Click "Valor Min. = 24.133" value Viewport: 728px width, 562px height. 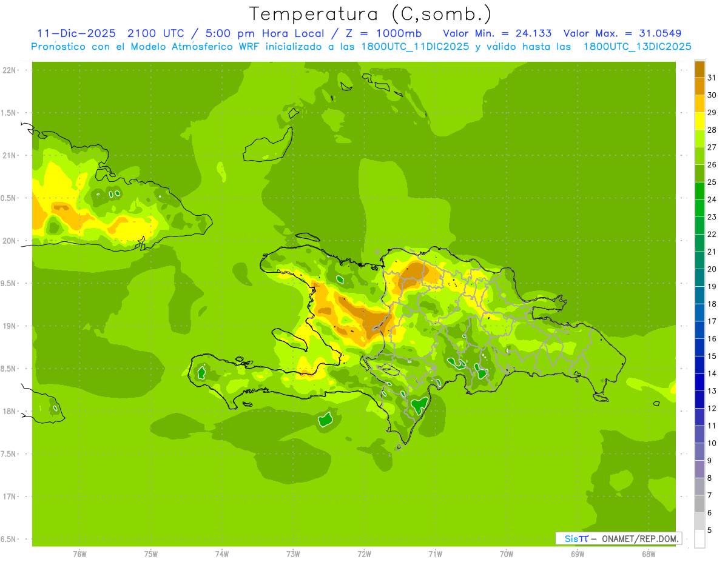pyautogui.click(x=497, y=33)
